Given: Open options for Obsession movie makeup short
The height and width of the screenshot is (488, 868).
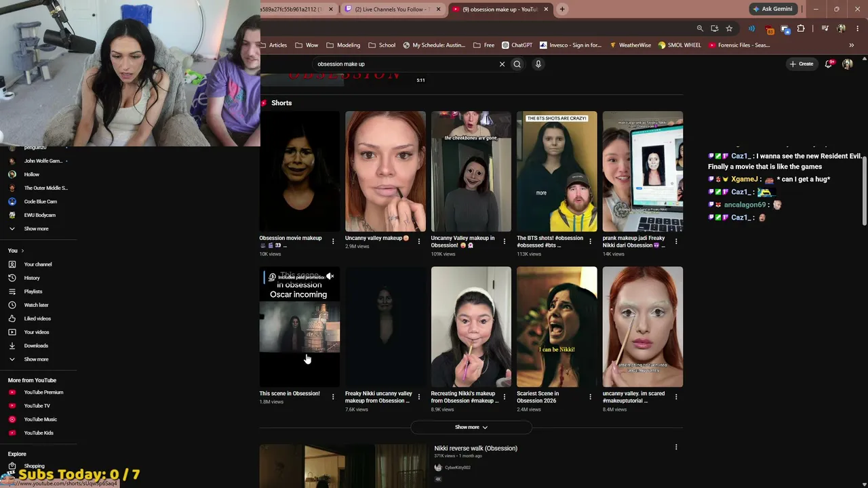Looking at the screenshot, I should point(333,241).
